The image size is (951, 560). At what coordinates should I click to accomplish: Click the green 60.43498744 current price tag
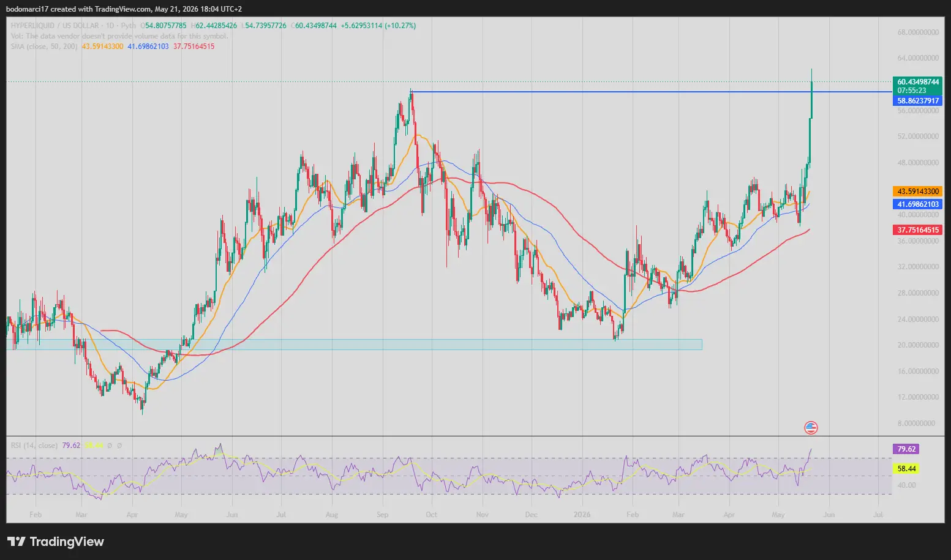click(x=918, y=82)
